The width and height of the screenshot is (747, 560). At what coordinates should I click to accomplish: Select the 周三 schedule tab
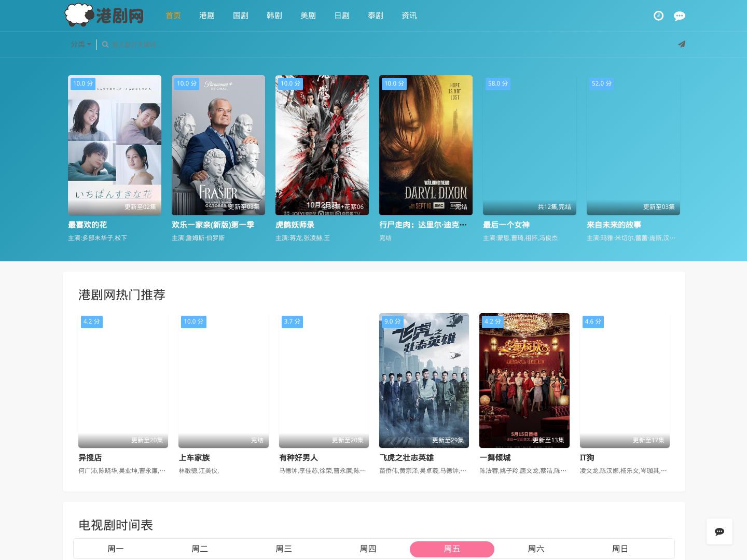pyautogui.click(x=284, y=549)
